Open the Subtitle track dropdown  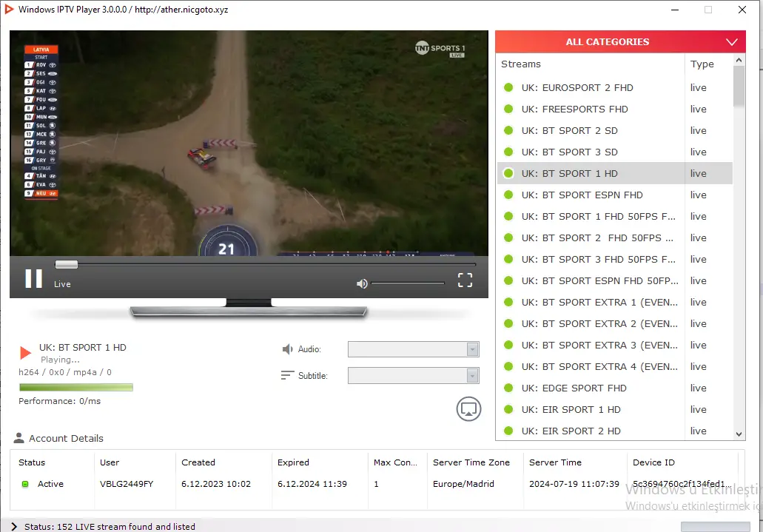pyautogui.click(x=413, y=375)
